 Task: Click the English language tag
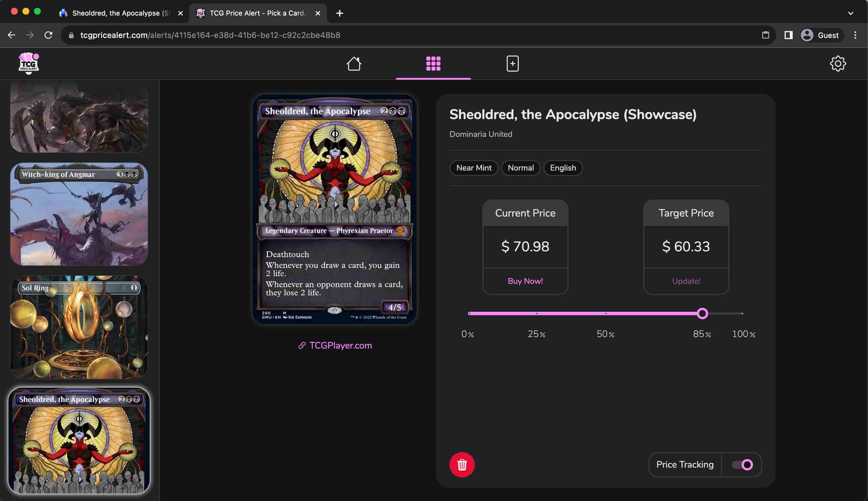click(x=563, y=168)
